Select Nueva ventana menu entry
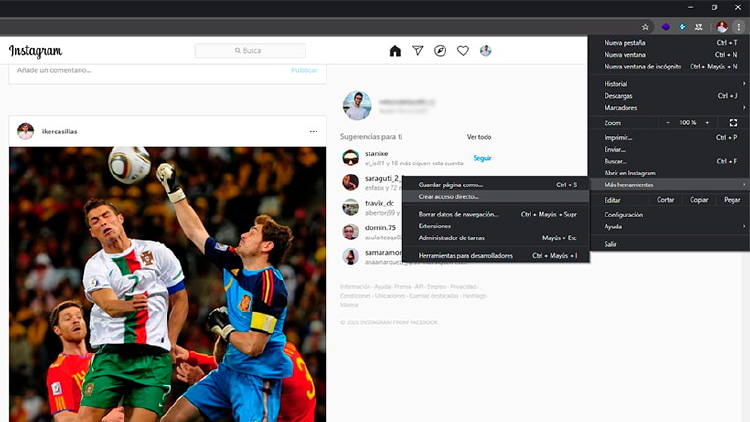 coord(669,55)
